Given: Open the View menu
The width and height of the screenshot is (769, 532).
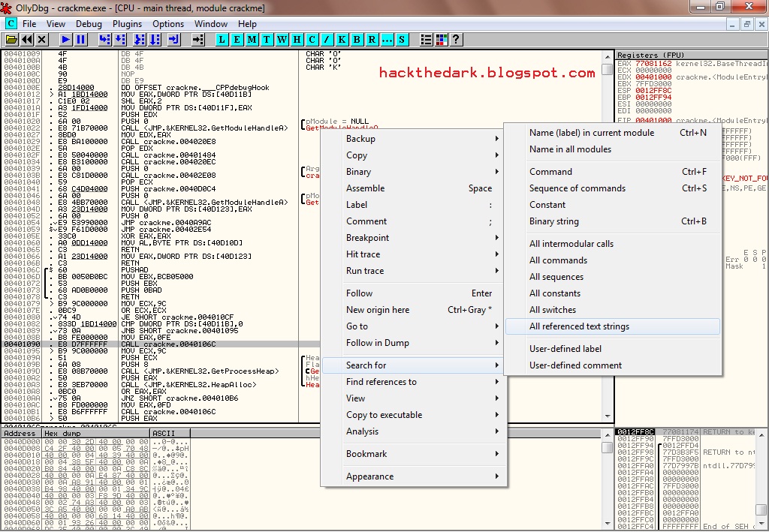Looking at the screenshot, I should click(x=56, y=24).
